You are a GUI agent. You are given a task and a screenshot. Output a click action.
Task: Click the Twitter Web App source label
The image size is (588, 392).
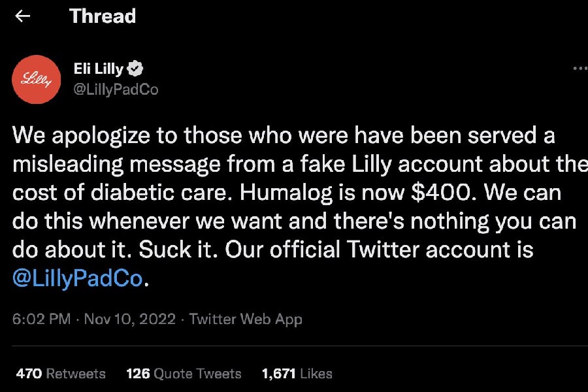(x=246, y=319)
